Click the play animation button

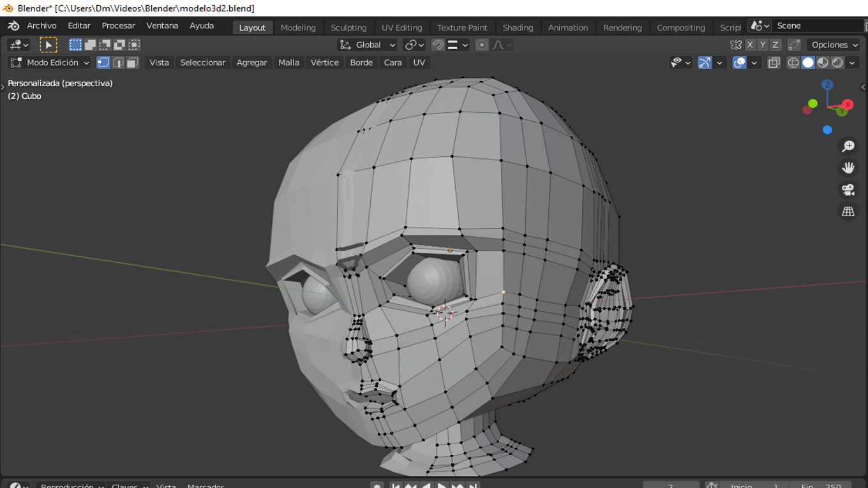[x=442, y=485]
